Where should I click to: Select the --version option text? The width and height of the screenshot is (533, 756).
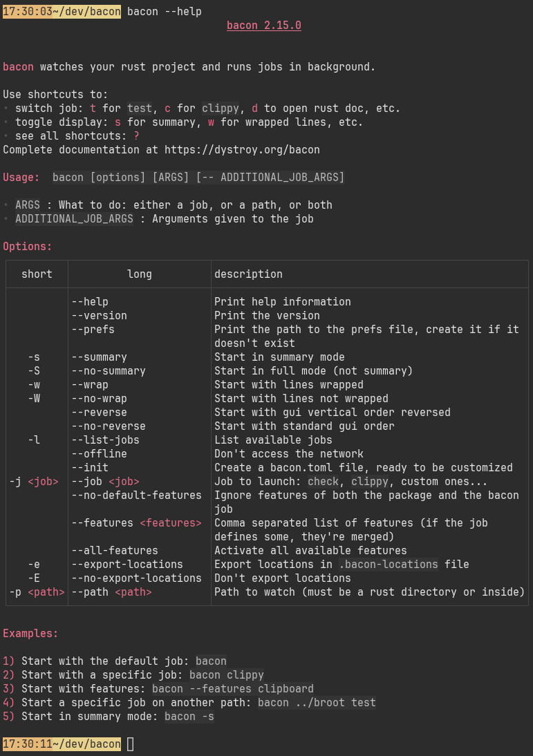99,316
